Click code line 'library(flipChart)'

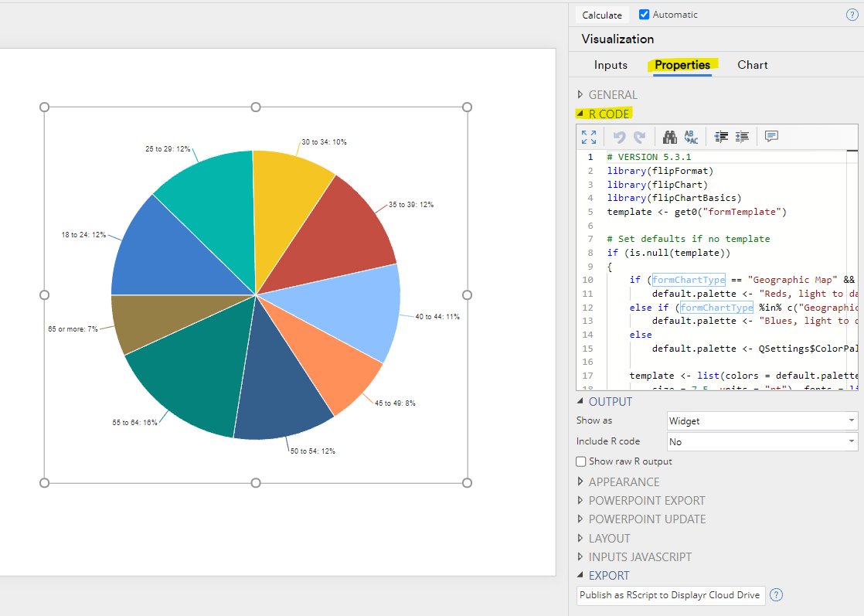coord(658,185)
